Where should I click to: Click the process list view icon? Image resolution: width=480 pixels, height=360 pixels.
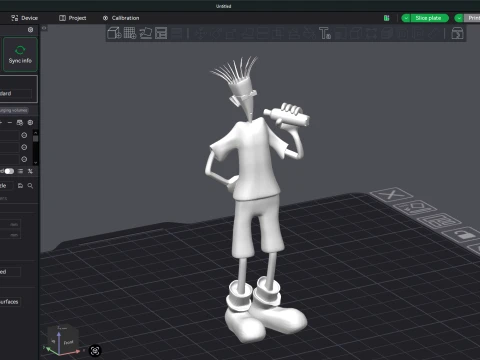(20, 171)
